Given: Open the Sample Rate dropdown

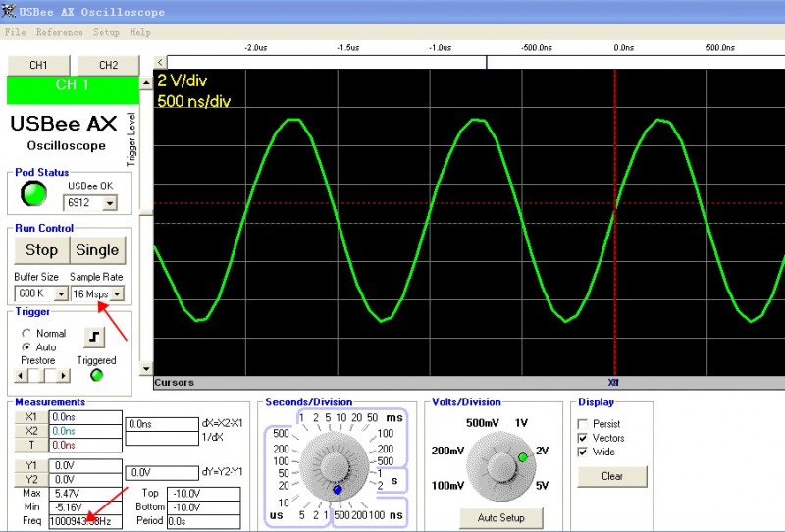Looking at the screenshot, I should [117, 294].
